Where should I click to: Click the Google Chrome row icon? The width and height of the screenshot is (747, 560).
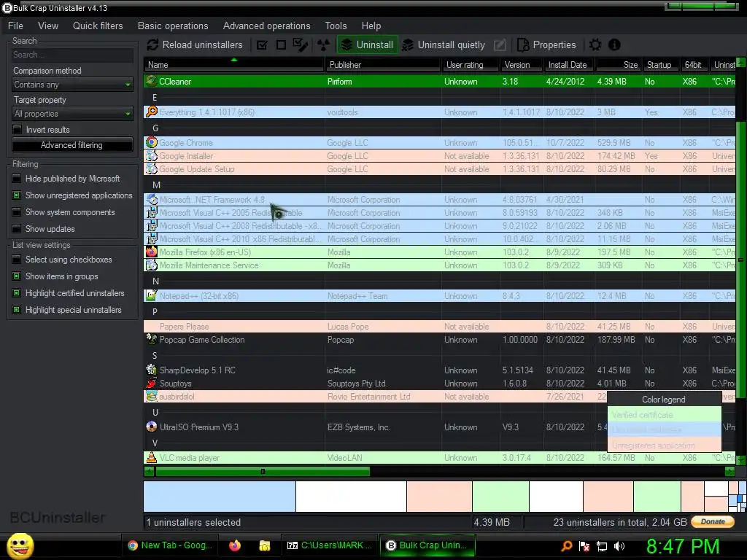pos(152,142)
